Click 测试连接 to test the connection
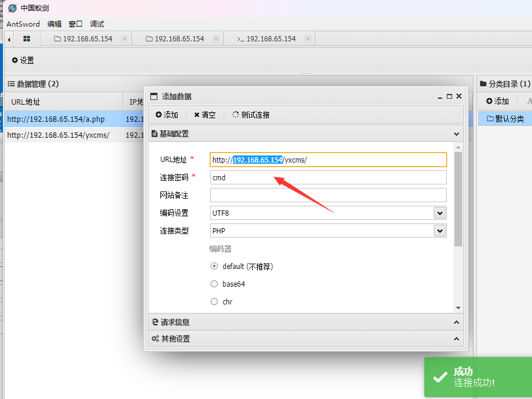Viewport: 532px width, 399px height. [x=251, y=115]
